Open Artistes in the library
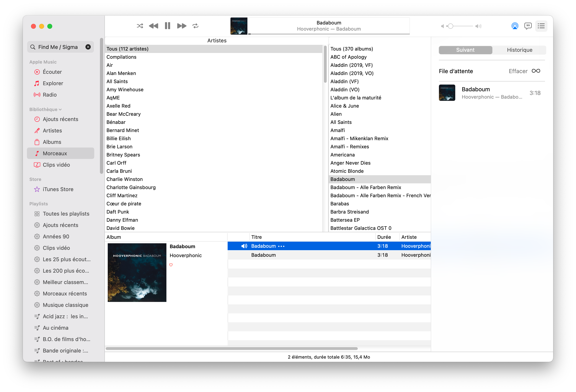Viewport: 576px width, 392px height. (60, 131)
